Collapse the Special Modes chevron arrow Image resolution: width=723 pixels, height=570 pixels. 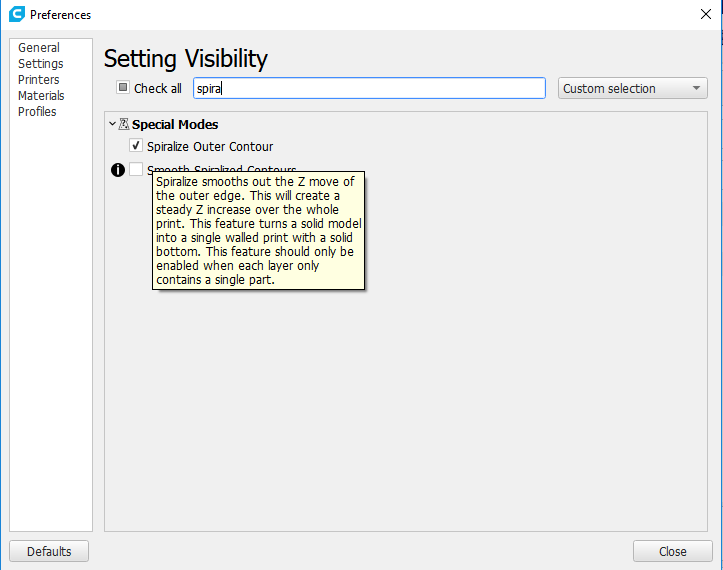pyautogui.click(x=112, y=125)
